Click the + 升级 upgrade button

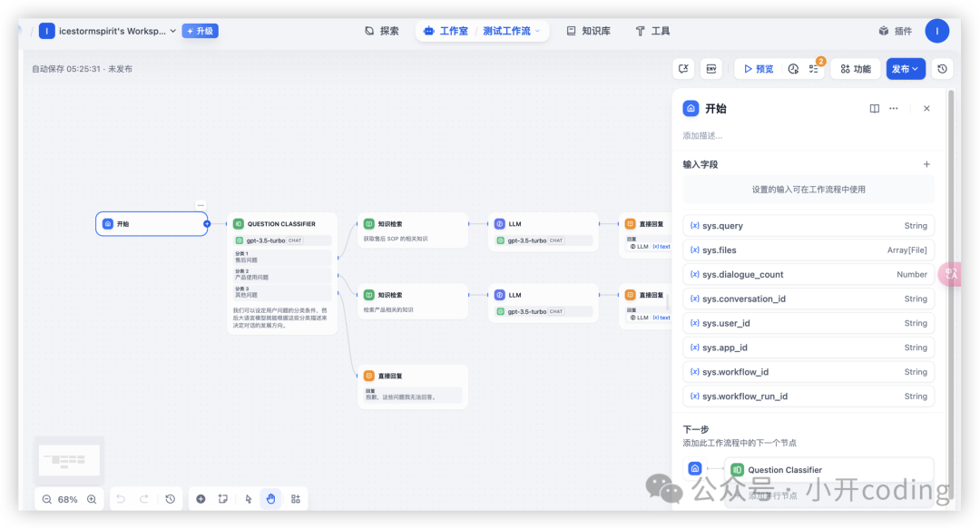point(200,31)
